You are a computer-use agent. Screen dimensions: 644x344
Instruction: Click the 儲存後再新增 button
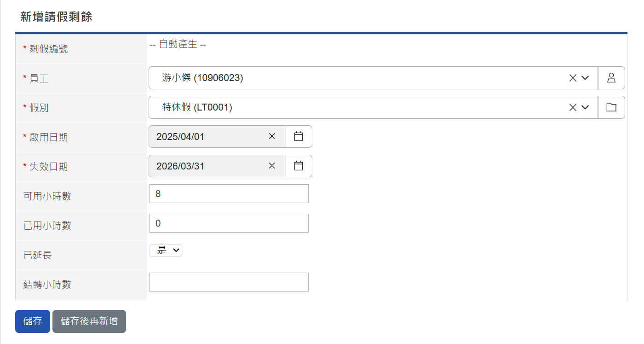pos(89,321)
